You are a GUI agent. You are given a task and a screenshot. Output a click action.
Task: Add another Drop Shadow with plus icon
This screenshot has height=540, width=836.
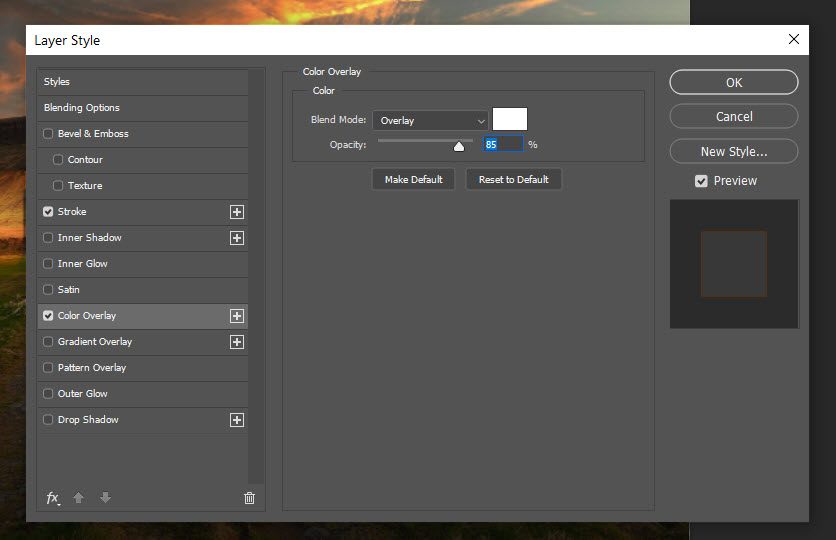click(237, 420)
